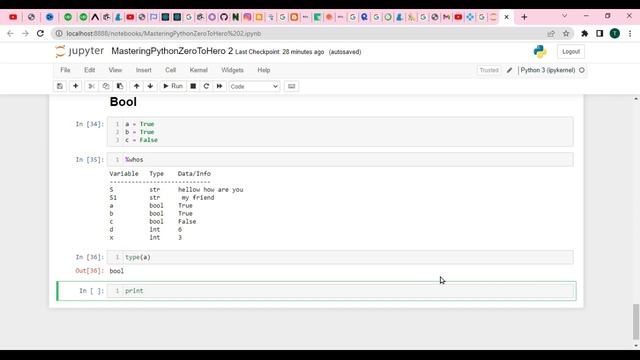Select the cell containing a = True
Screen dimensions: 640x360
pos(340,132)
